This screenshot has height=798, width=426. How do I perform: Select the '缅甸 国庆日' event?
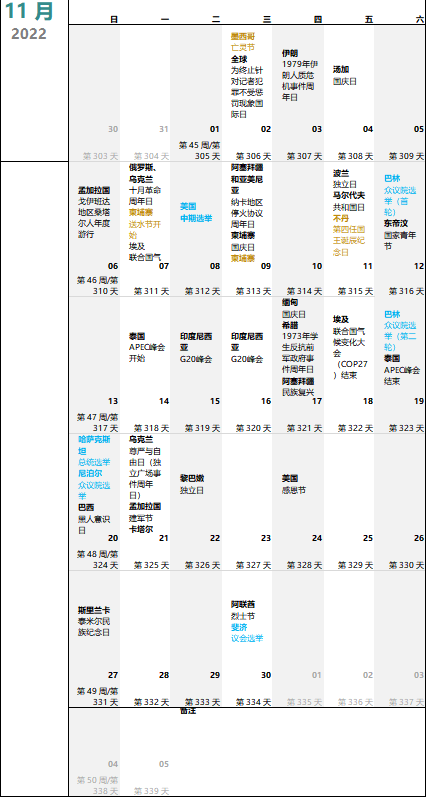(x=294, y=308)
